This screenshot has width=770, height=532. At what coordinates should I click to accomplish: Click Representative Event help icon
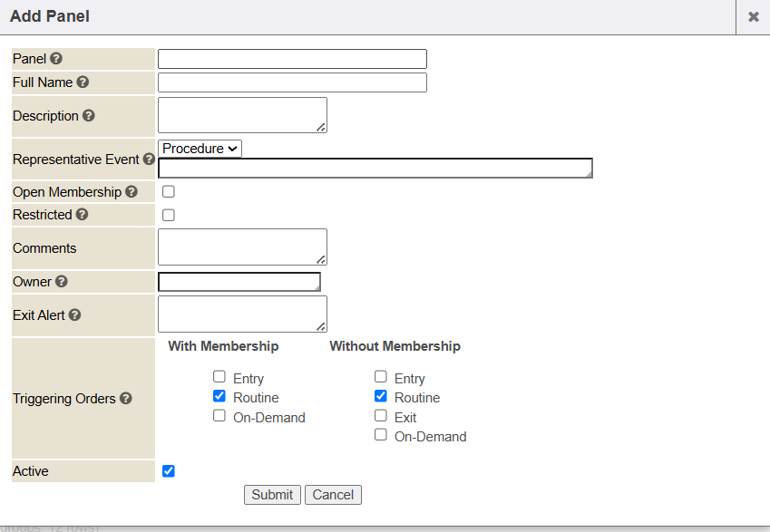149,160
